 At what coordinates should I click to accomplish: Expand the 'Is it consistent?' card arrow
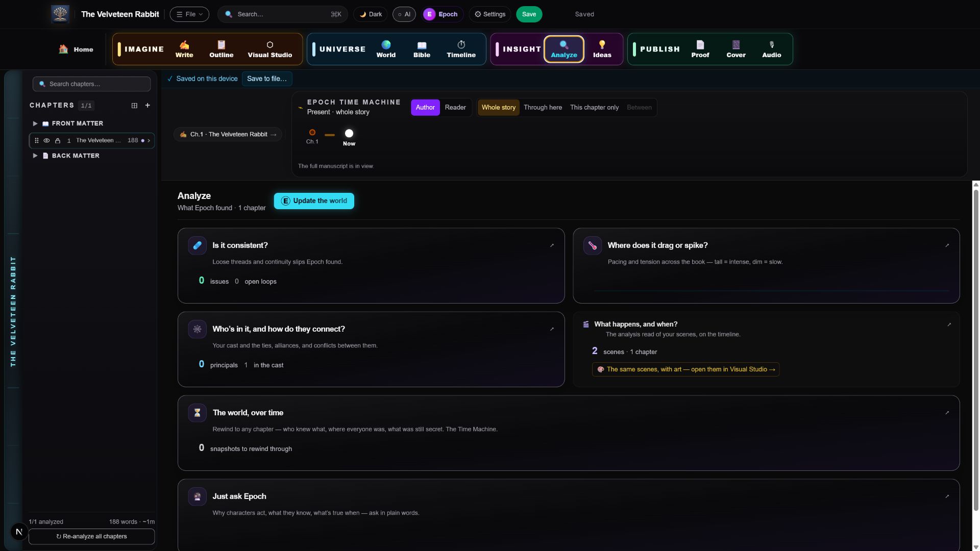tap(552, 245)
